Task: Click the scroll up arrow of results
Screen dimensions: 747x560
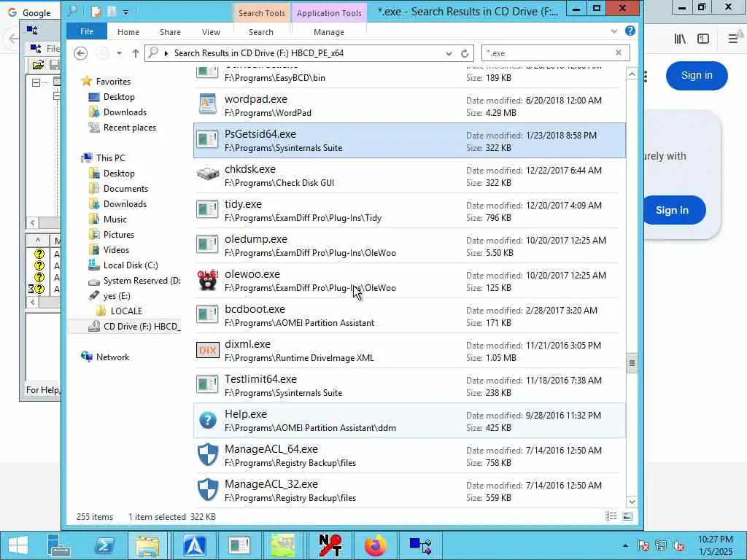Action: coord(632,74)
